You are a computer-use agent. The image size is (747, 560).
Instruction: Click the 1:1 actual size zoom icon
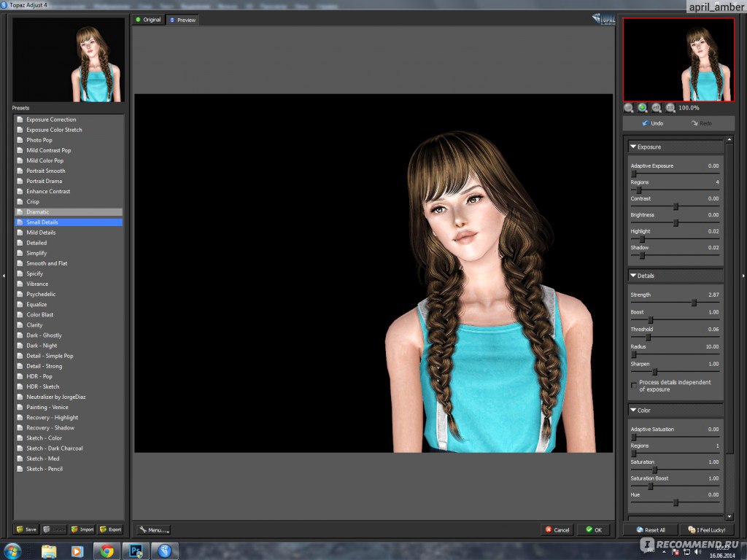click(x=670, y=107)
